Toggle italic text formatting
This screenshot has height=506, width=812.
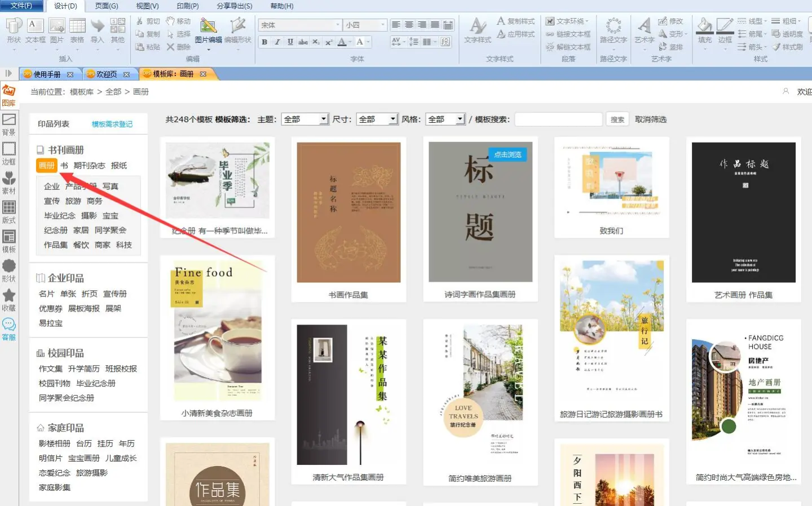click(x=277, y=42)
